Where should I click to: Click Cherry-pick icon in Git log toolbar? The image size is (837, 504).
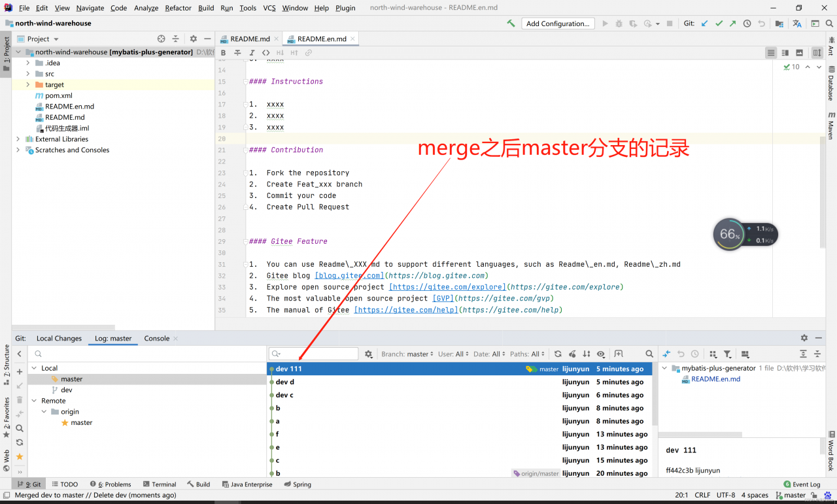point(572,354)
